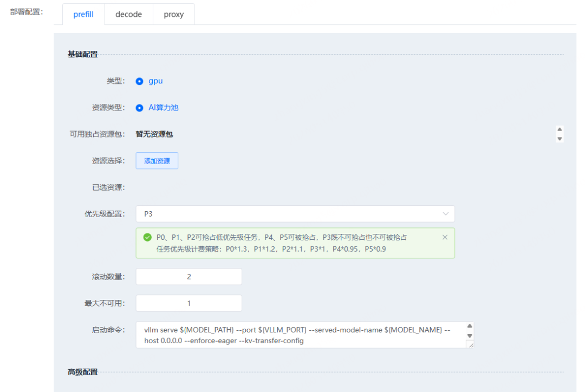This screenshot has width=585, height=392.
Task: Focus the 滚动数量 input field
Action: [x=189, y=277]
